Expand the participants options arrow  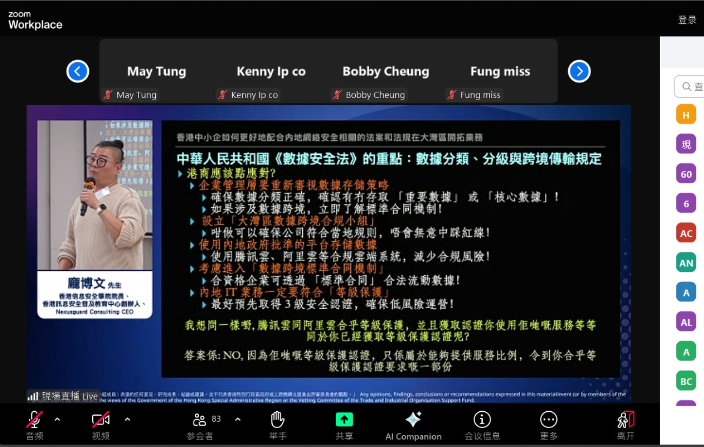238,420
